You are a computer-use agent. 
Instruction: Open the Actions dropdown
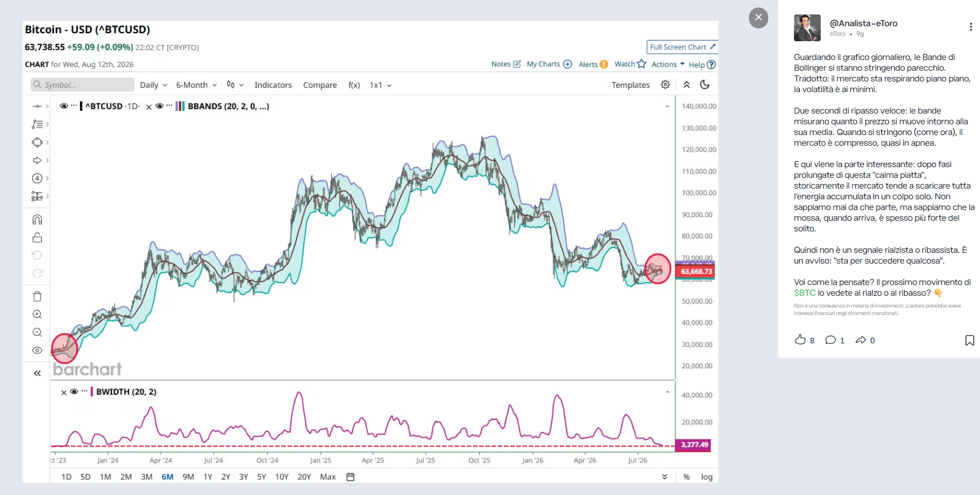coord(668,64)
